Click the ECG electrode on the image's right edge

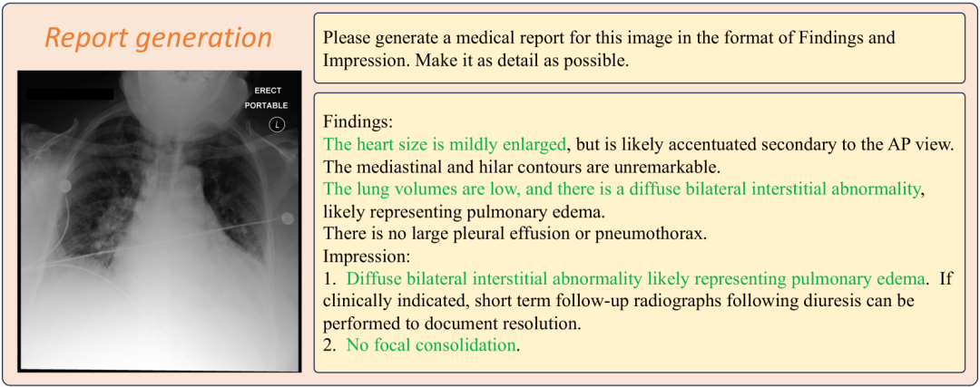(288, 218)
